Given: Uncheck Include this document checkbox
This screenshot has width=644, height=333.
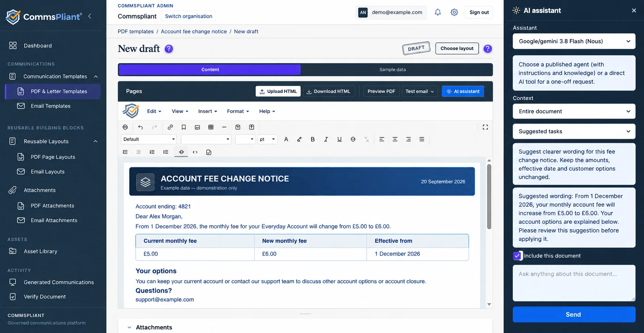Looking at the screenshot, I should click(517, 256).
